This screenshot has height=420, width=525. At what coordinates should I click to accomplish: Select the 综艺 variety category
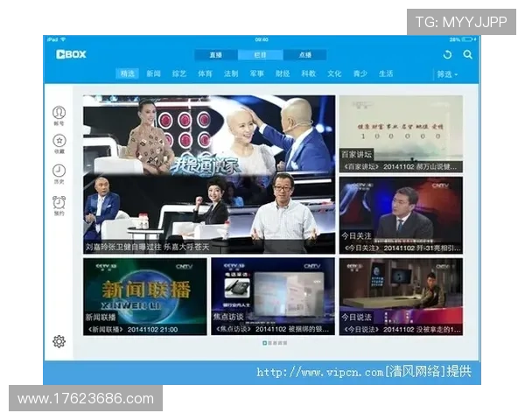tap(179, 73)
